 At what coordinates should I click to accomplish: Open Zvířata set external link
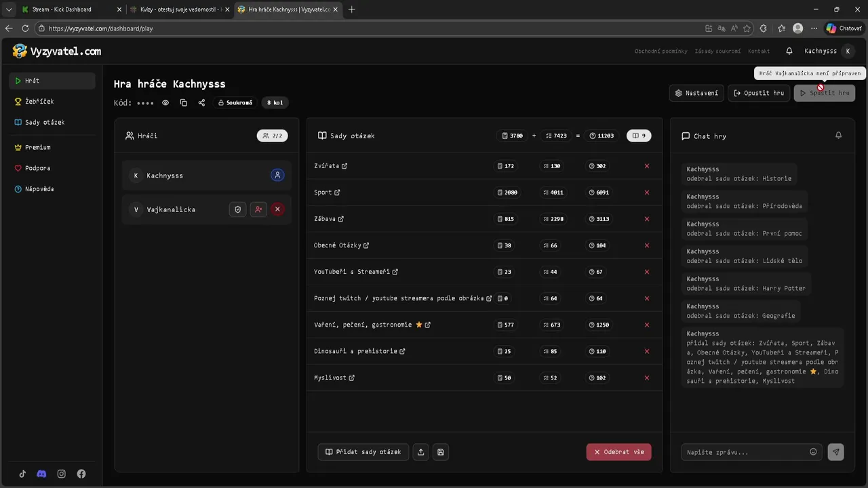click(x=344, y=166)
